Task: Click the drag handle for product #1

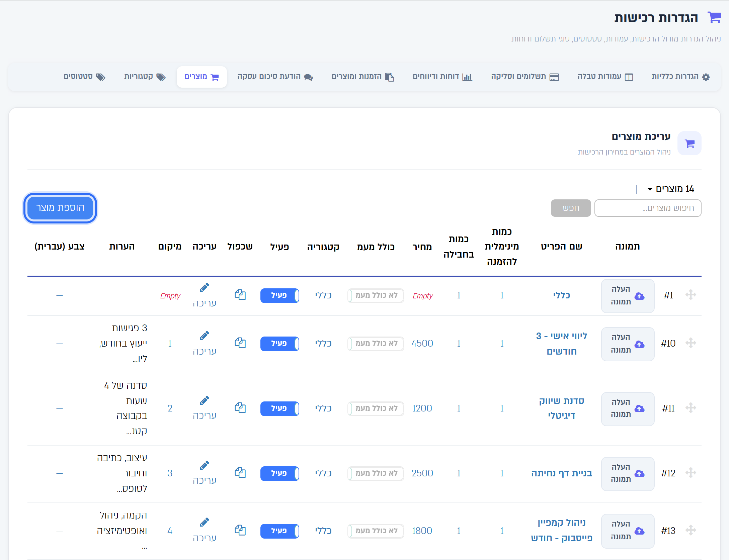Action: (x=691, y=295)
